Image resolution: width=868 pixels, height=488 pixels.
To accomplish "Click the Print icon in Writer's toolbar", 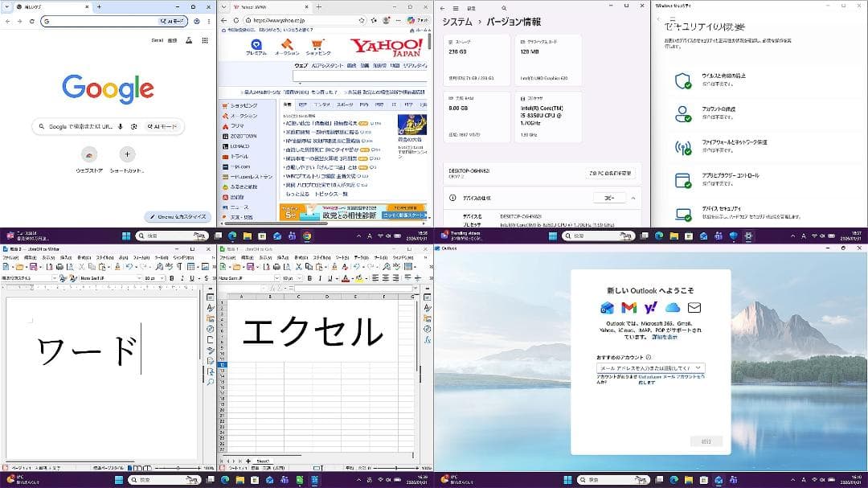I will pos(59,265).
